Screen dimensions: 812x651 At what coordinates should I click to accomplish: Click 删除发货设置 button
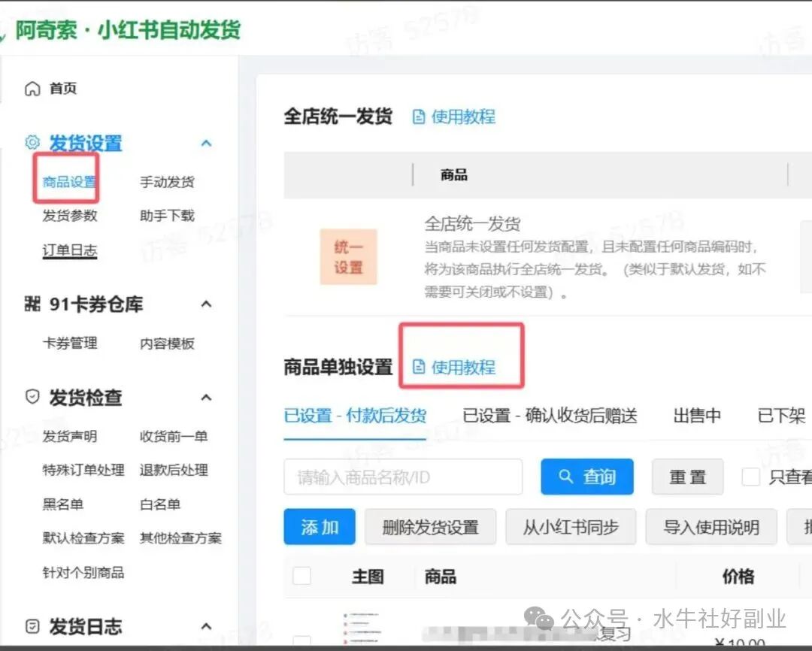click(430, 527)
